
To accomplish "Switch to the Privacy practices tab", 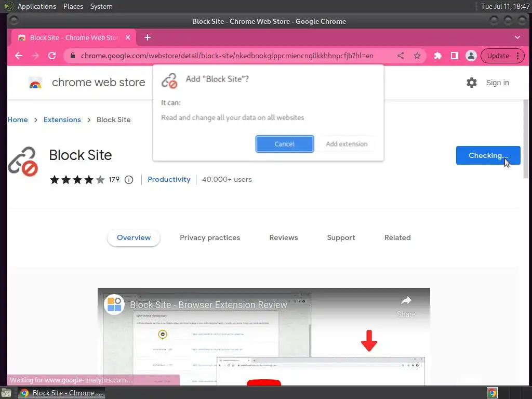I will tap(210, 237).
